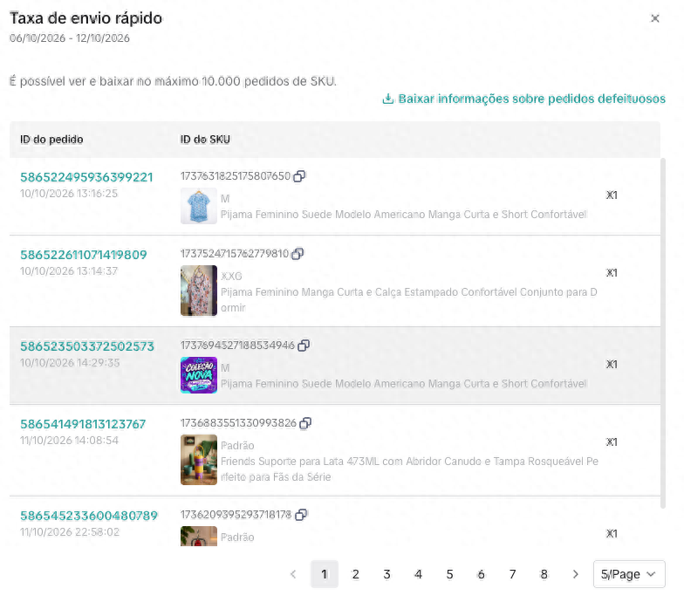This screenshot has height=616, width=684.
Task: Open order 586523503372502573
Action: point(87,346)
